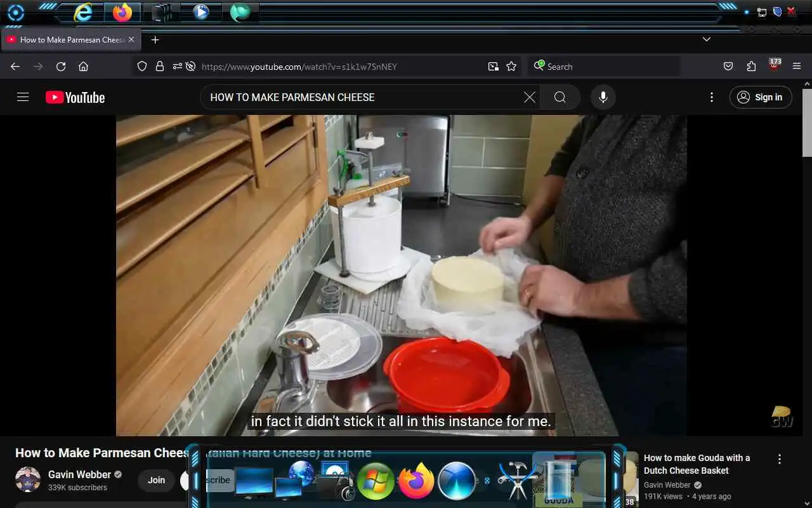Click Gavin Webber under Gouda video
Viewport: 812px width, 508px height.
pos(667,485)
